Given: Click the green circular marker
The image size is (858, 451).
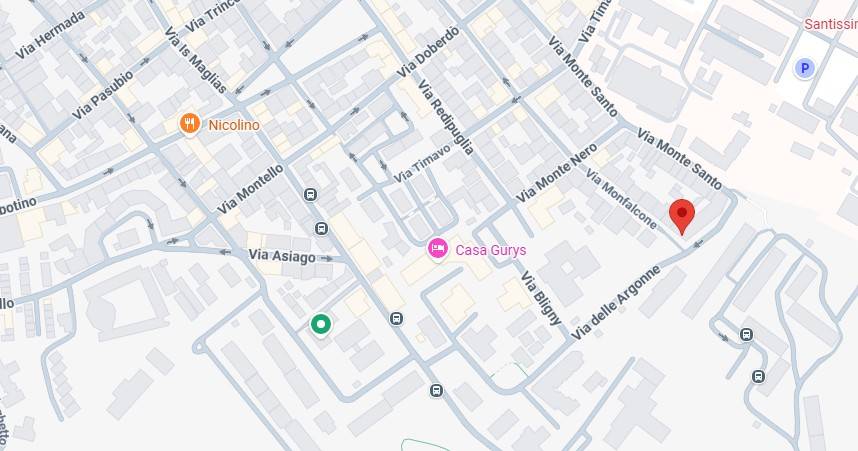Looking at the screenshot, I should (321, 324).
